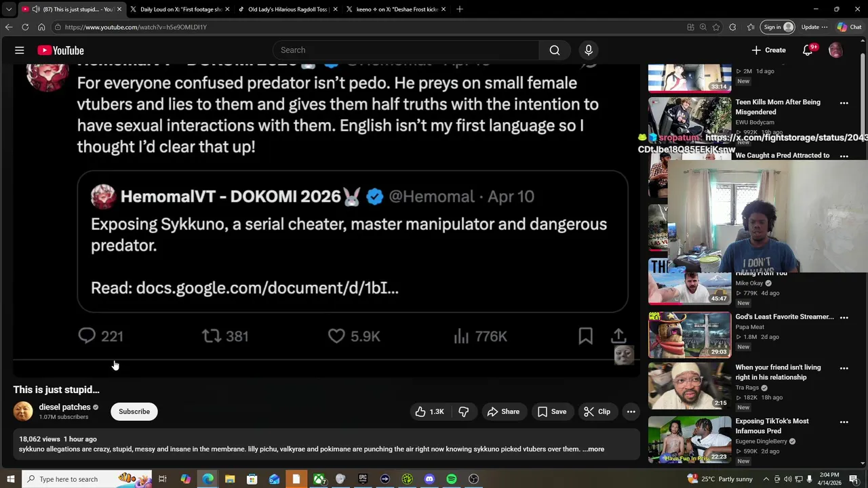Open the YouTube account avatar menu
This screenshot has height=488, width=868.
[835, 50]
